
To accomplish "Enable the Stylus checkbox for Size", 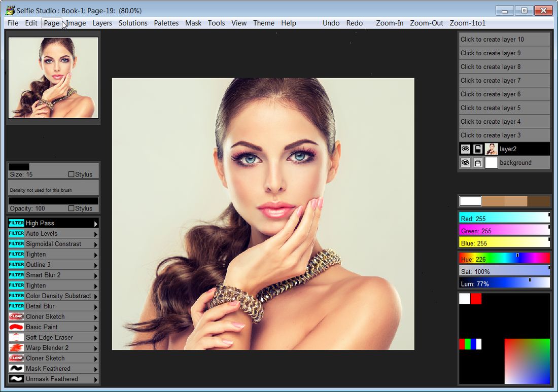I will 72,174.
